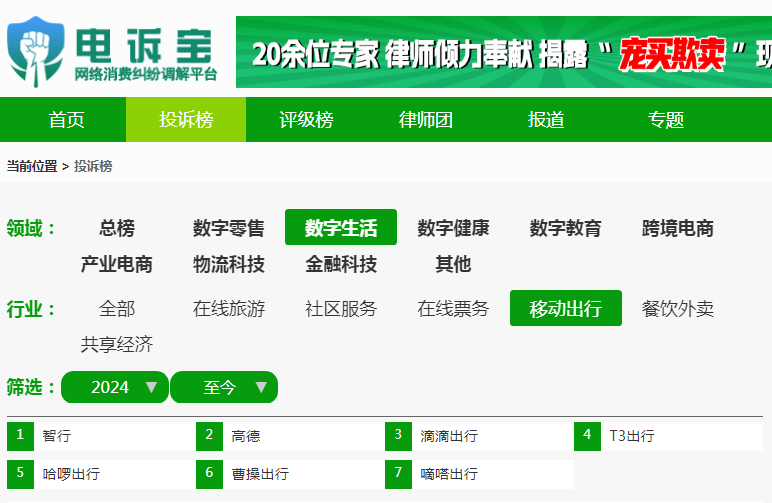Pick 跨境电商 domain filter
Screen dimensions: 772x503
pos(678,228)
